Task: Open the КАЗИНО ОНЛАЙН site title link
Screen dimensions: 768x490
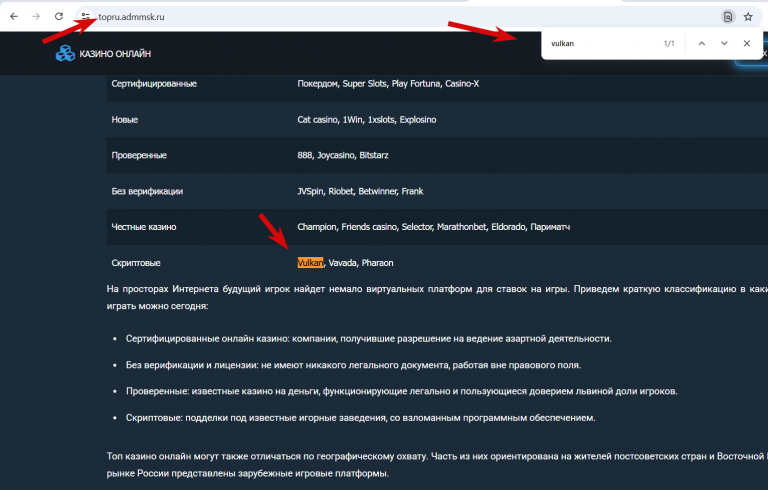Action: point(115,54)
